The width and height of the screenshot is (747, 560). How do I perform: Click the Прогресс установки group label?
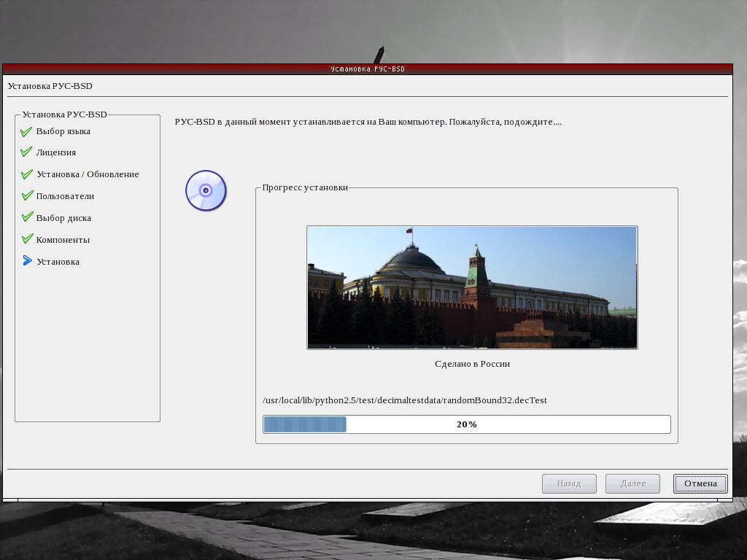pyautogui.click(x=305, y=187)
